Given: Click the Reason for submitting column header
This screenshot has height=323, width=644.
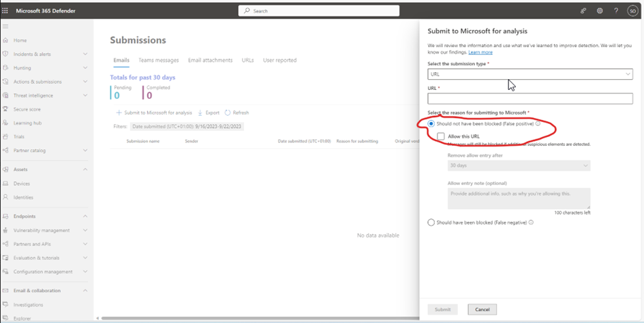Looking at the screenshot, I should click(357, 141).
